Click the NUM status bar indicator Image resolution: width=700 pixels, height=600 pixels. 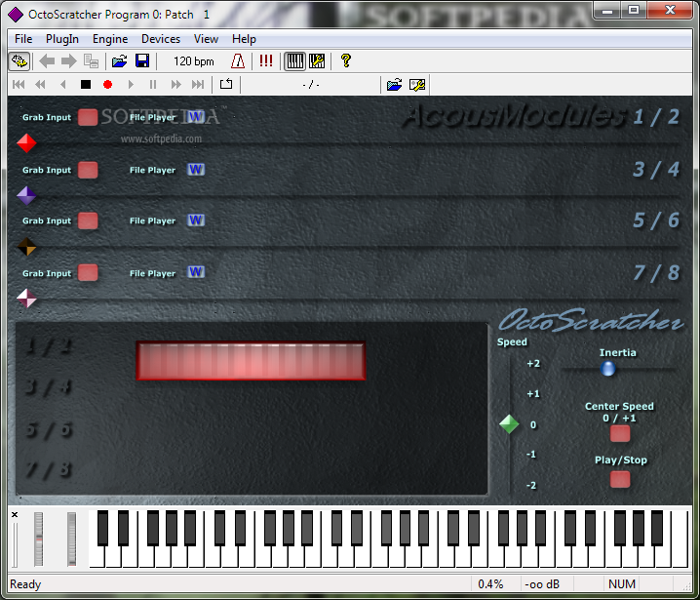click(622, 584)
